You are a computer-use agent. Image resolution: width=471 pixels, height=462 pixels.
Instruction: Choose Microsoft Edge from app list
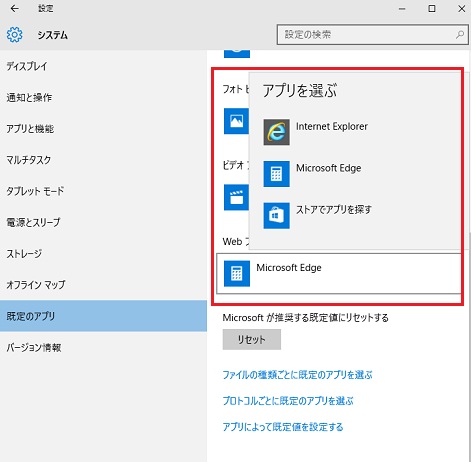pyautogui.click(x=355, y=174)
